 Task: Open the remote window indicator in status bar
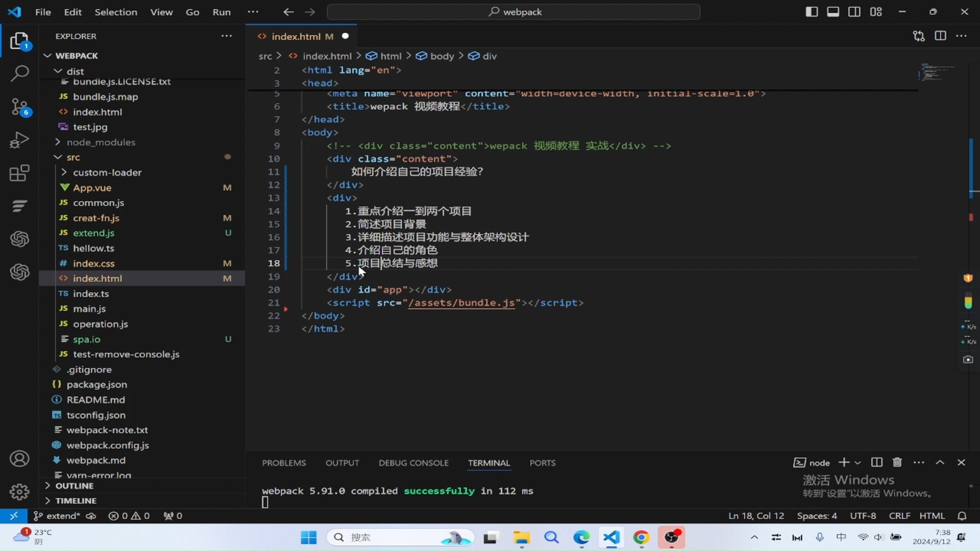click(14, 516)
